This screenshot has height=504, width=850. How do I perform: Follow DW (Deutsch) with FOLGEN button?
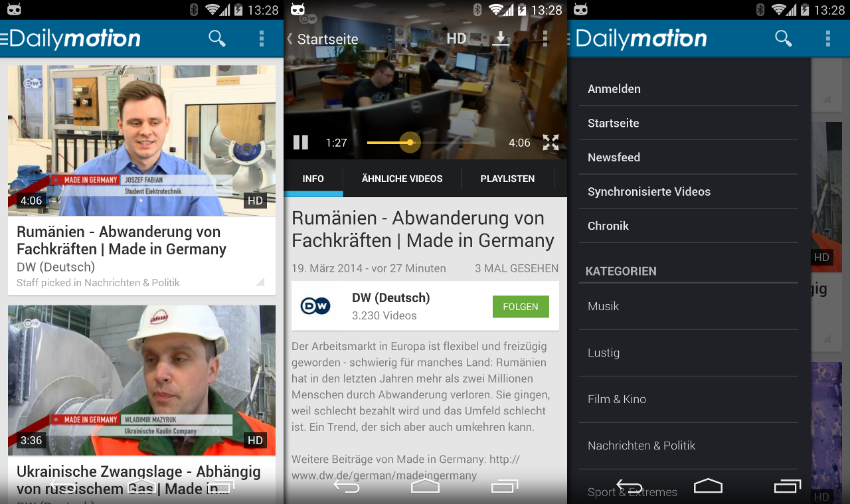pyautogui.click(x=521, y=307)
